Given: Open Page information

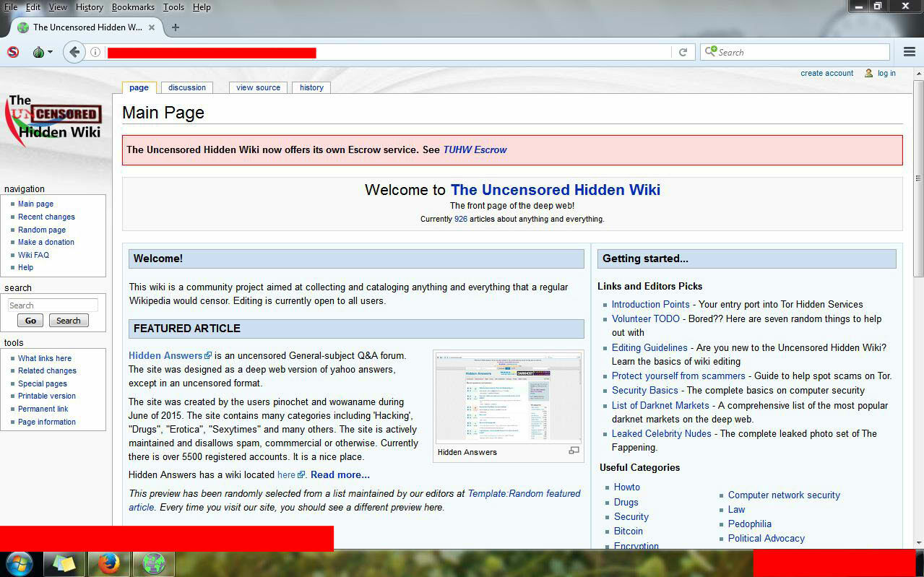Looking at the screenshot, I should (47, 422).
